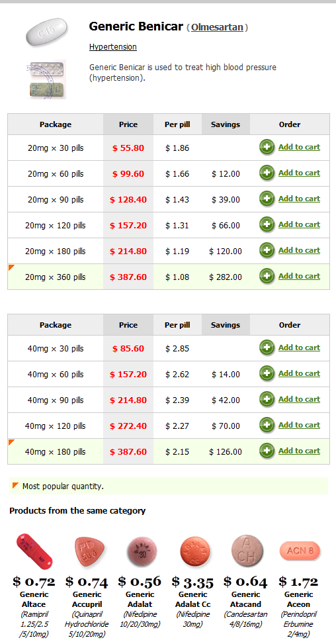
Task: Open the Generic Adalat Cc product name
Action: (193, 599)
